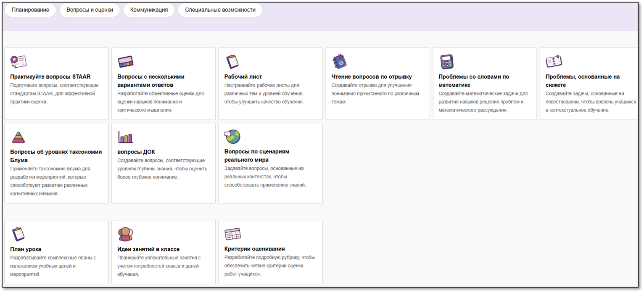Click the worksheet clipboard icon

pos(232,61)
